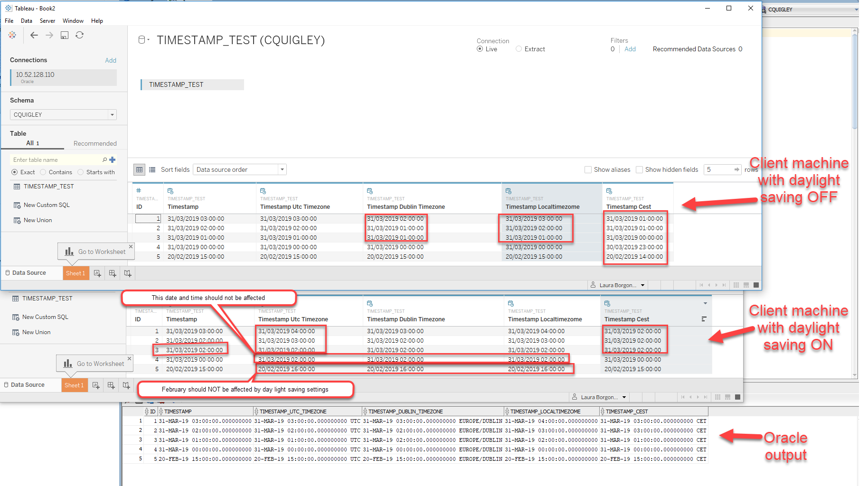Click New Custom SQL in the top window's table list
868x486 pixels.
pyautogui.click(x=47, y=205)
